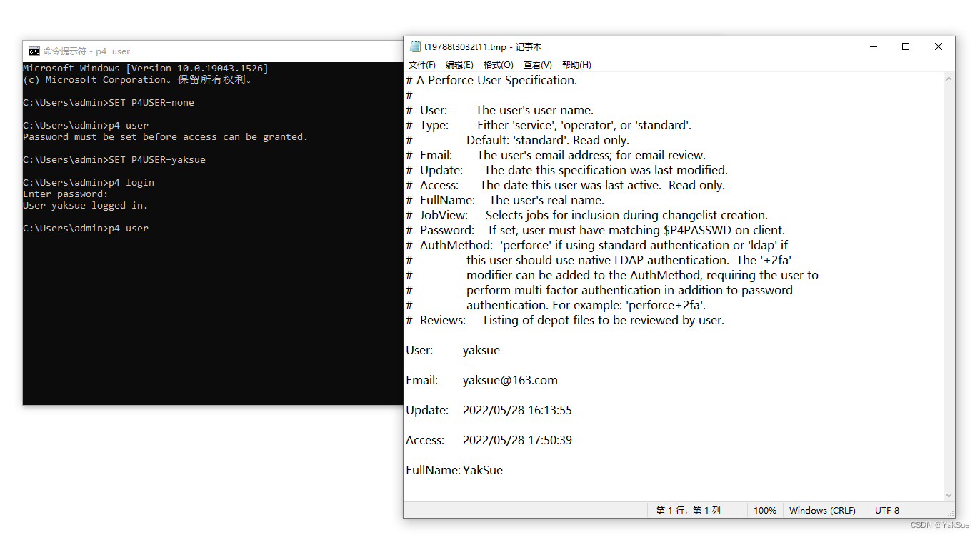Maximize the Notepad window
Viewport: 980px width, 535px height.
click(x=906, y=46)
